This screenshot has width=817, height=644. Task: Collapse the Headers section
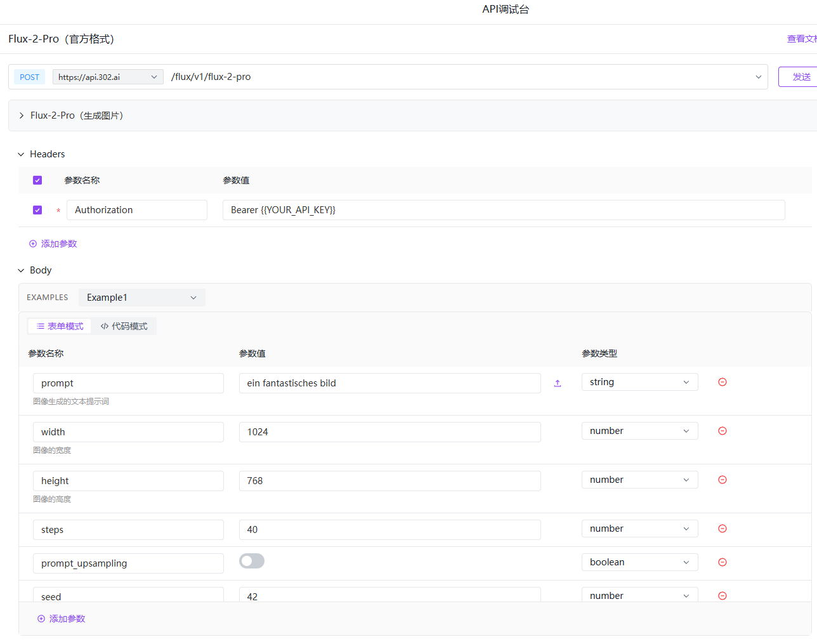(x=21, y=154)
